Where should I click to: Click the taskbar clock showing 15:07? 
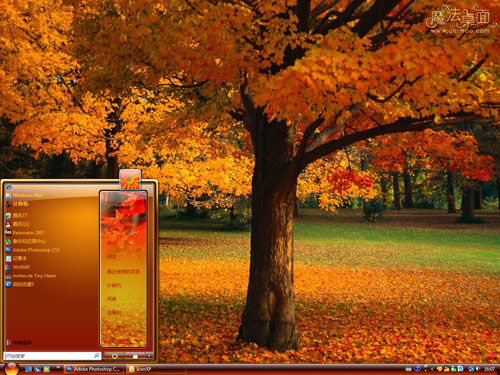[x=489, y=369]
